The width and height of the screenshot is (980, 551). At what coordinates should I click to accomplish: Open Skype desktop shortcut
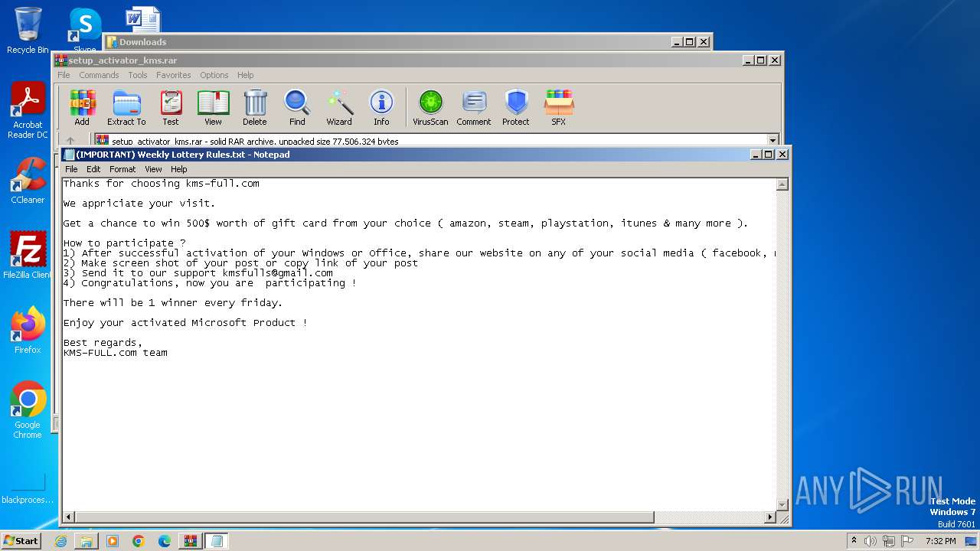click(x=85, y=31)
